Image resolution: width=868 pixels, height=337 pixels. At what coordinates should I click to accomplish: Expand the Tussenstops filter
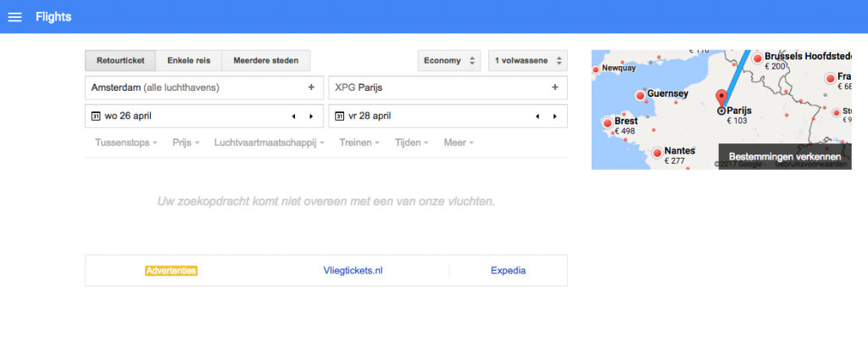[126, 143]
